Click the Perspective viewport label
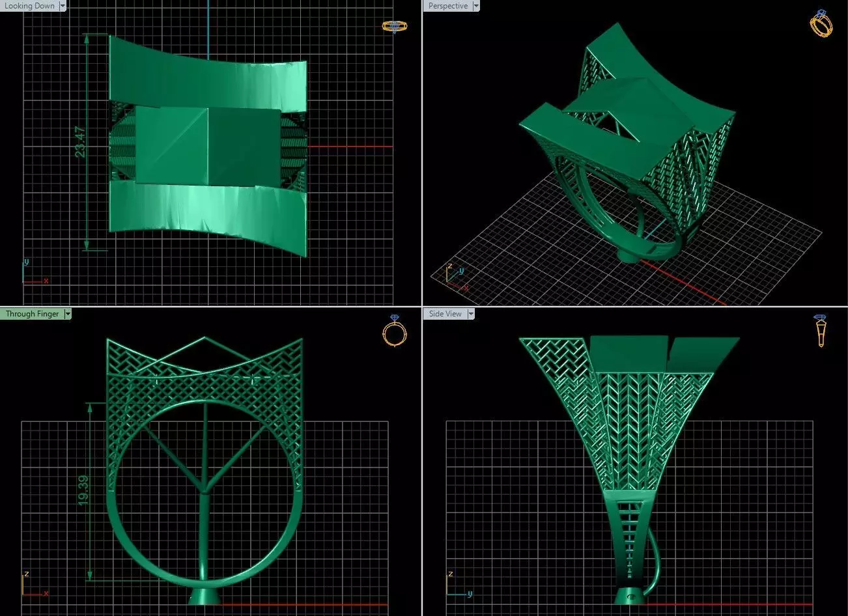Viewport: 848px width, 616px height. (x=447, y=6)
